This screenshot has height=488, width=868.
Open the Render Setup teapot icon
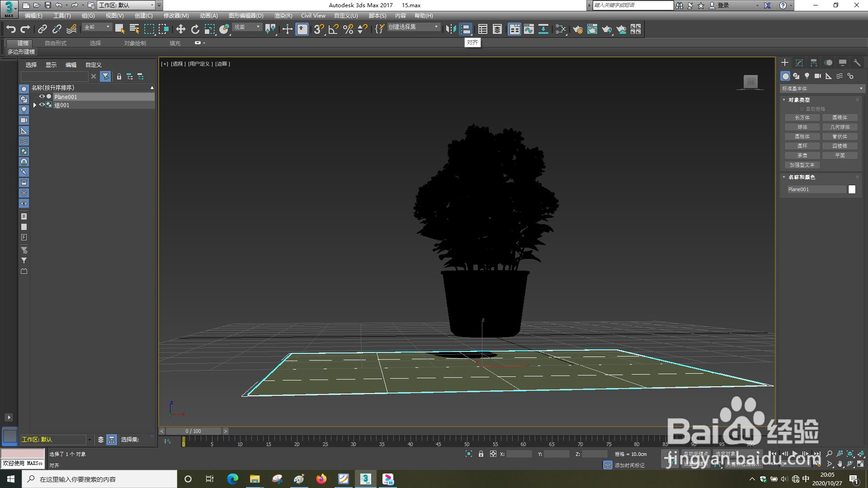click(x=577, y=29)
